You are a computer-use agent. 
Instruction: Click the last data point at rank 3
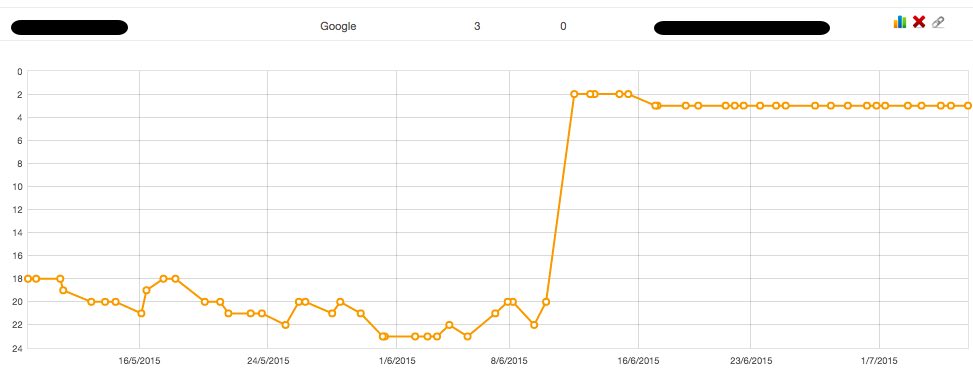click(x=968, y=106)
